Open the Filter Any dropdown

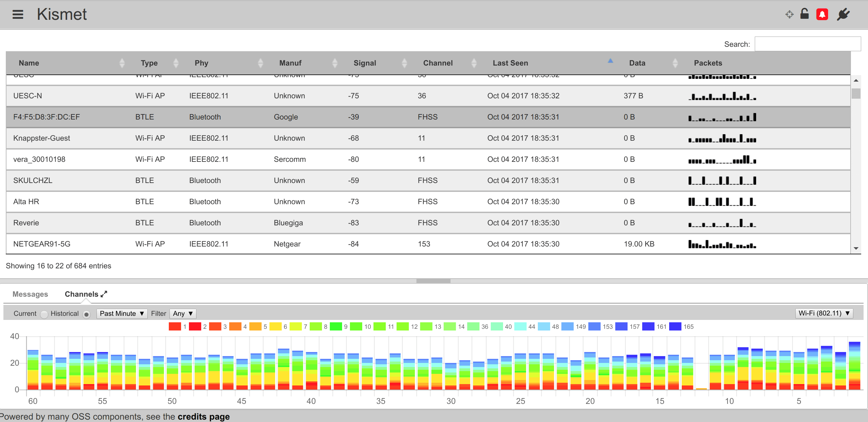tap(183, 313)
